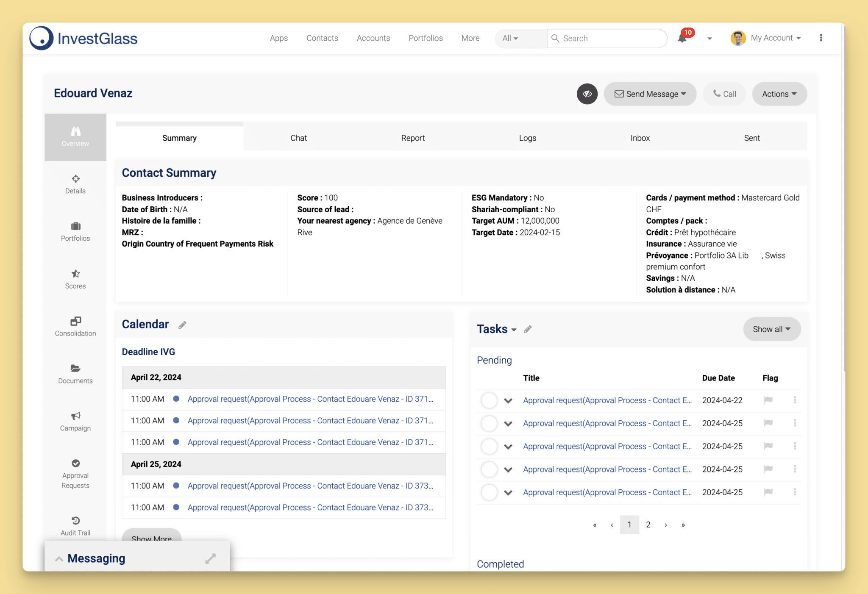Click the Send Message button

[x=649, y=94]
